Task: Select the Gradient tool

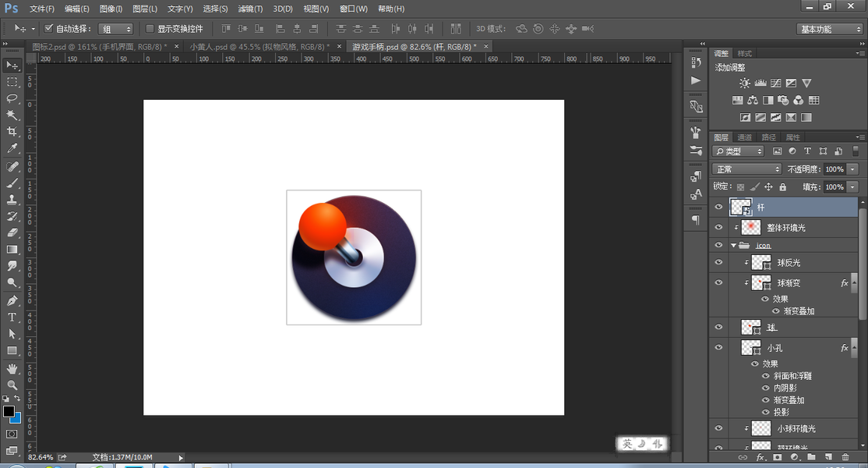Action: tap(12, 250)
